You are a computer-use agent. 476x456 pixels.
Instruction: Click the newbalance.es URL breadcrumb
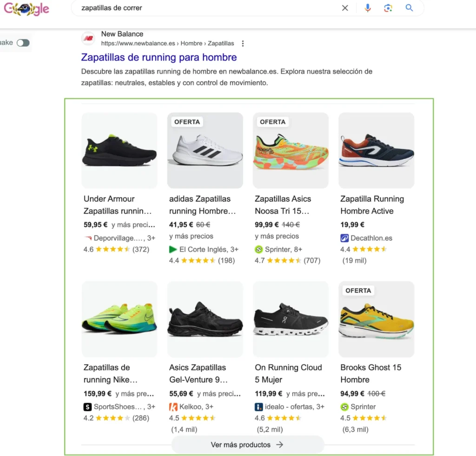click(x=167, y=43)
